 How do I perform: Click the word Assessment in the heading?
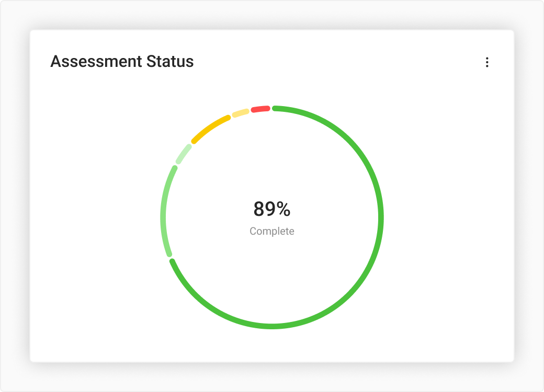(96, 62)
